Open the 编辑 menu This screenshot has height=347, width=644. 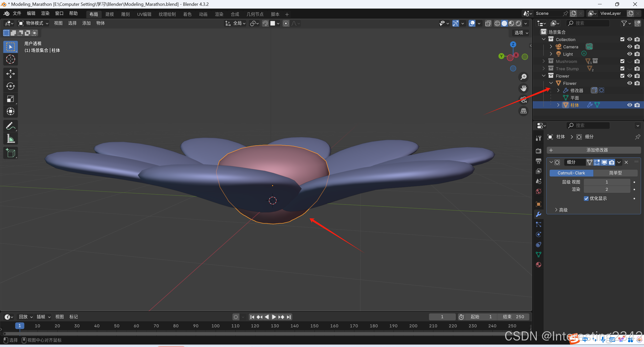click(31, 13)
